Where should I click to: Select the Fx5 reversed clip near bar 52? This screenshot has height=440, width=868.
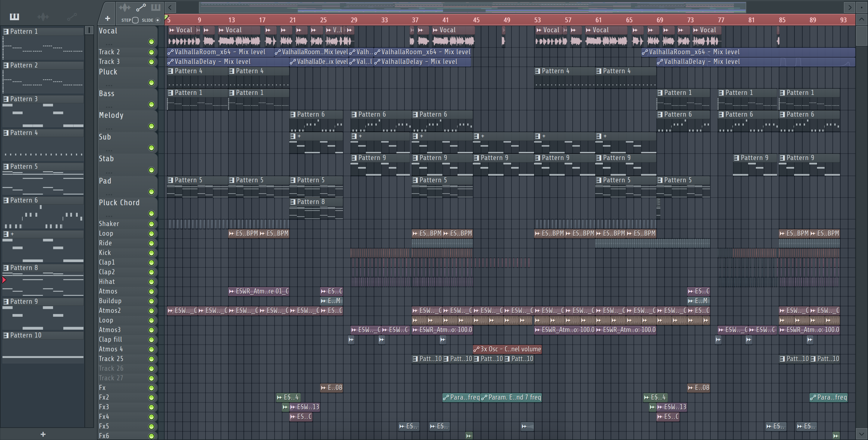pos(528,426)
